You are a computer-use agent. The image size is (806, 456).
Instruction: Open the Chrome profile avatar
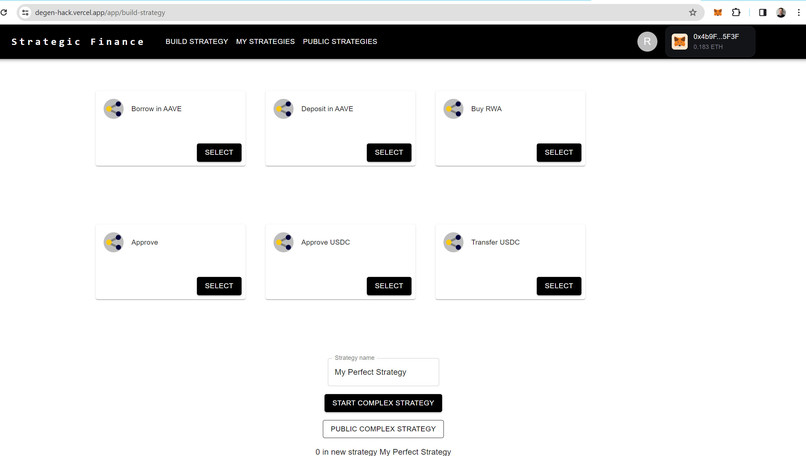(x=781, y=12)
